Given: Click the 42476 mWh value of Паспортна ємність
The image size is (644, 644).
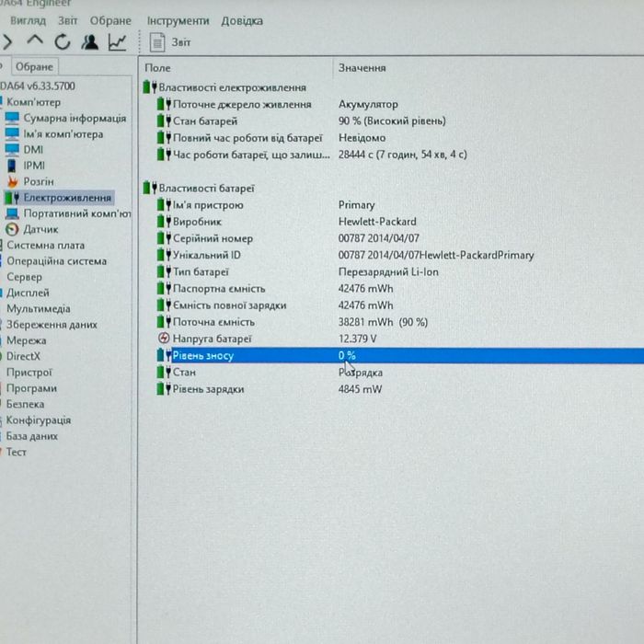Looking at the screenshot, I should (x=365, y=288).
